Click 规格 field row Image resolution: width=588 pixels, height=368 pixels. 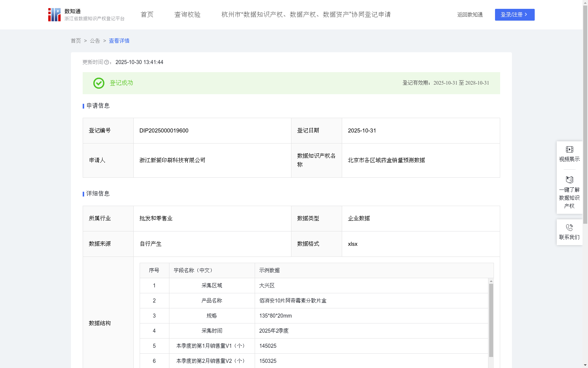click(212, 316)
